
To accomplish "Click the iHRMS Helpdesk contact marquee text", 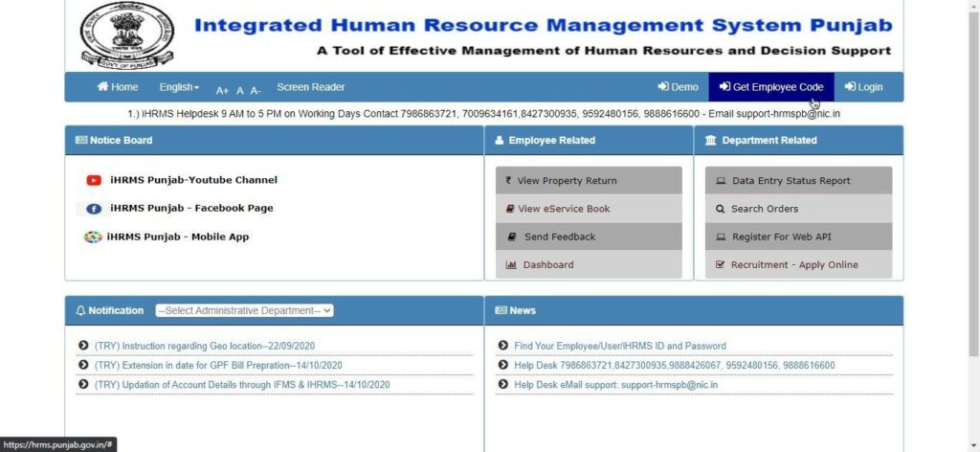I will [483, 114].
